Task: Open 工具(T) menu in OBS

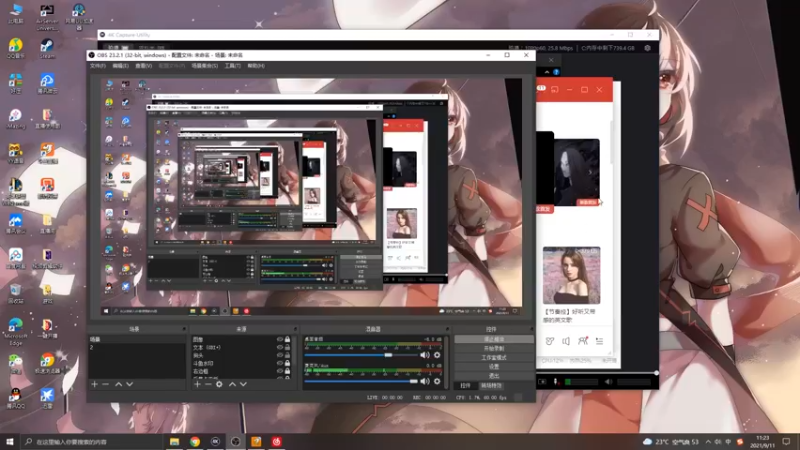Action: click(x=233, y=66)
